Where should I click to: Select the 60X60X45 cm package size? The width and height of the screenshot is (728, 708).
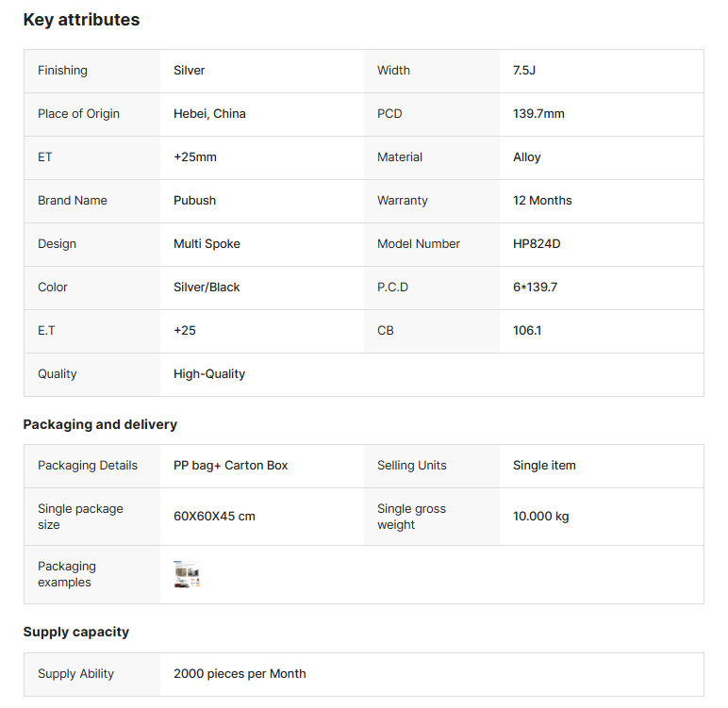tap(214, 517)
